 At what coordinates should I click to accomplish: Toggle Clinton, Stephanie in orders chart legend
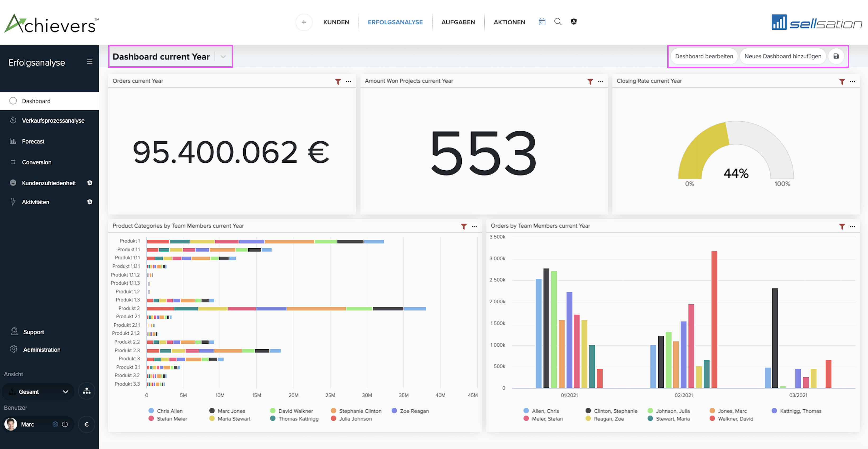point(611,411)
